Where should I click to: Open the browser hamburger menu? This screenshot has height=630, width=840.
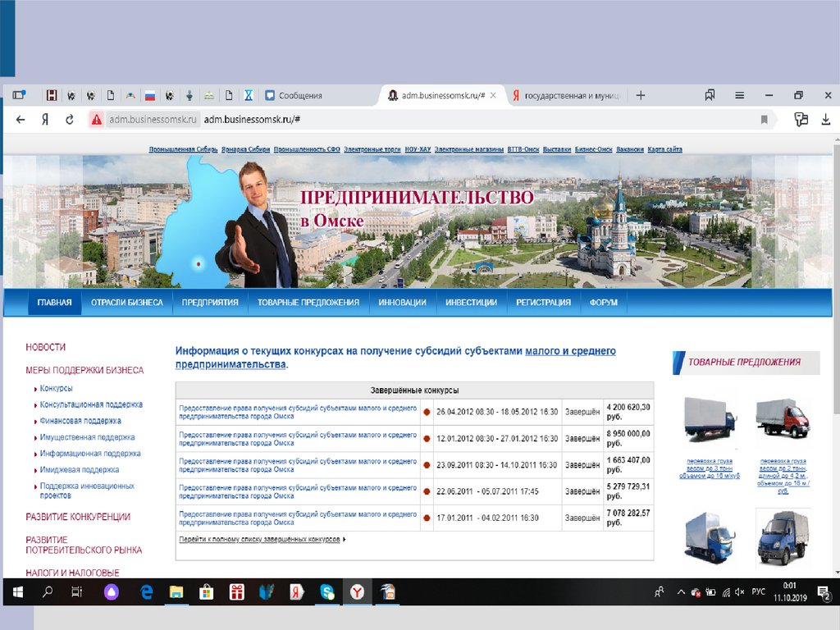coord(738,95)
